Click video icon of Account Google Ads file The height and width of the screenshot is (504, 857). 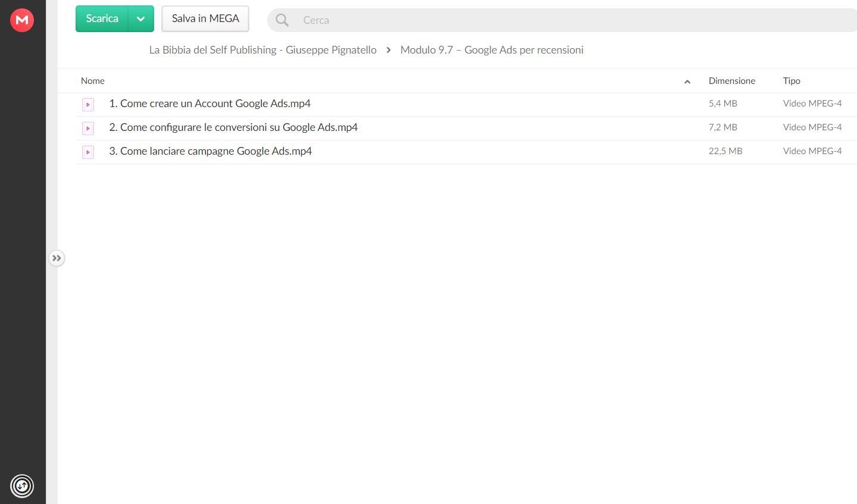click(x=88, y=105)
